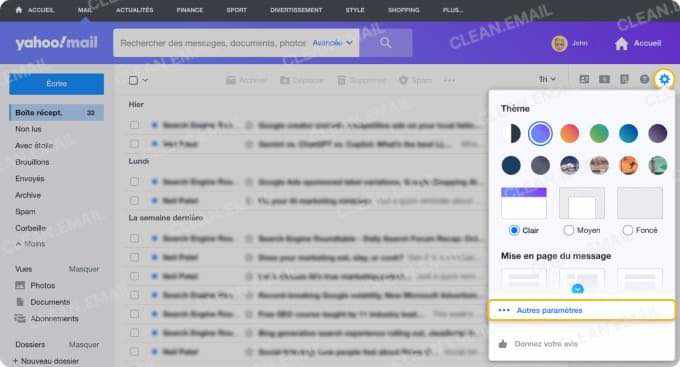Open the sort order dropdown
This screenshot has height=367, width=680.
[x=547, y=79]
